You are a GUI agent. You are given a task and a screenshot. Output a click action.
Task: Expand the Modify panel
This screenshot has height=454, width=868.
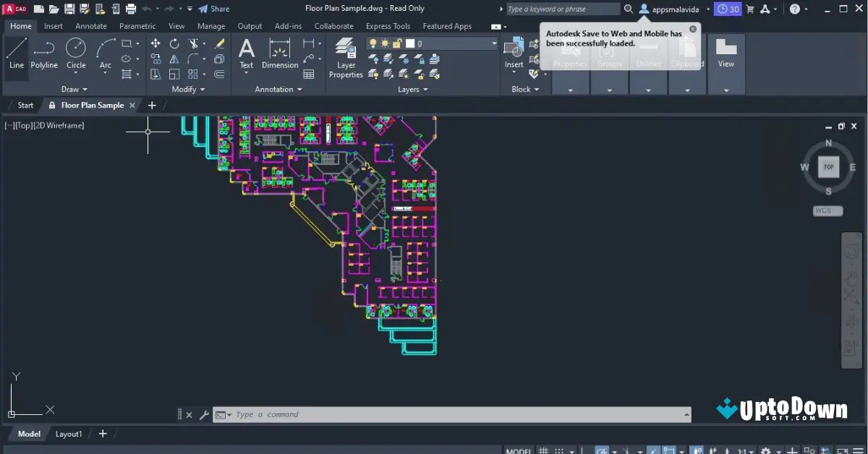click(x=187, y=89)
